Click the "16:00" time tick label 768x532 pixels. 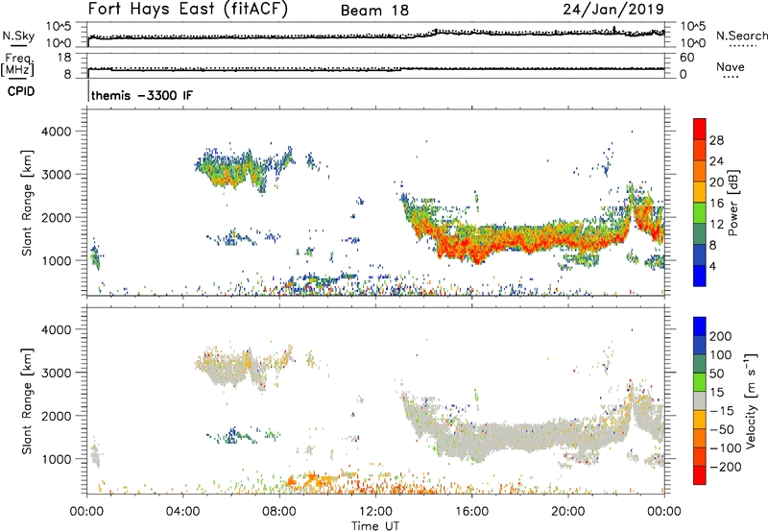click(x=471, y=512)
